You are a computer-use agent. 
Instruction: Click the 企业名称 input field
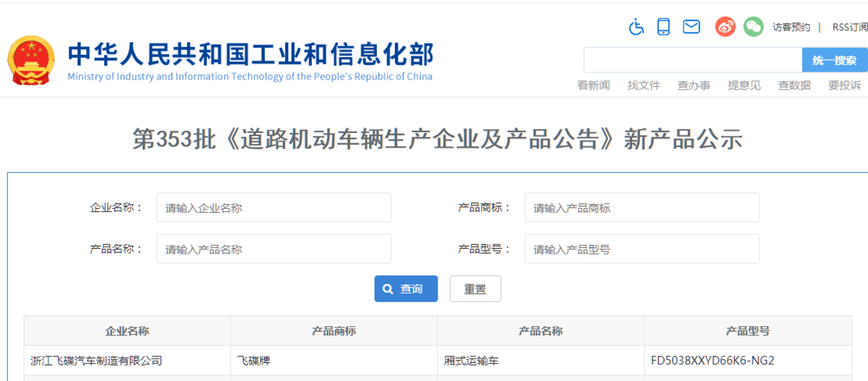tap(274, 207)
